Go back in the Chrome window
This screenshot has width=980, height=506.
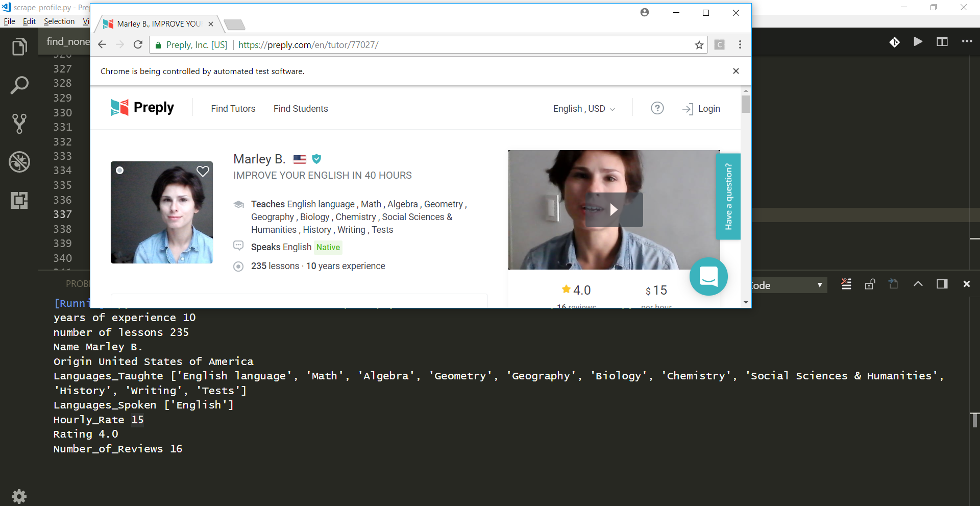pyautogui.click(x=102, y=45)
